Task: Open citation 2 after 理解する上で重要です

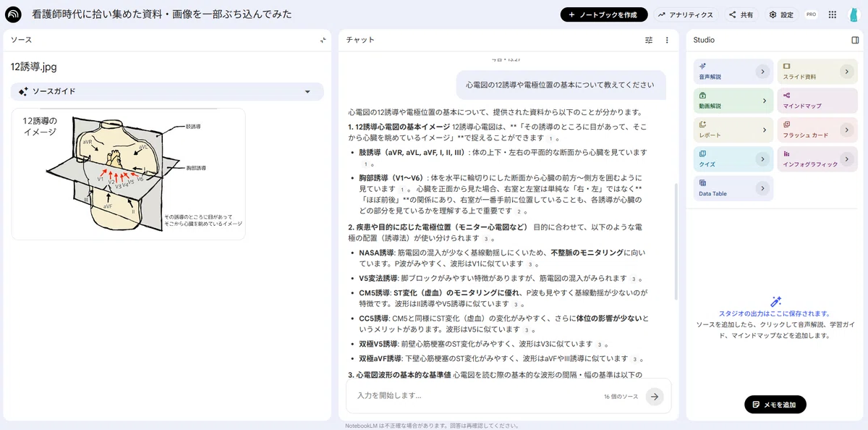Action: pyautogui.click(x=519, y=211)
